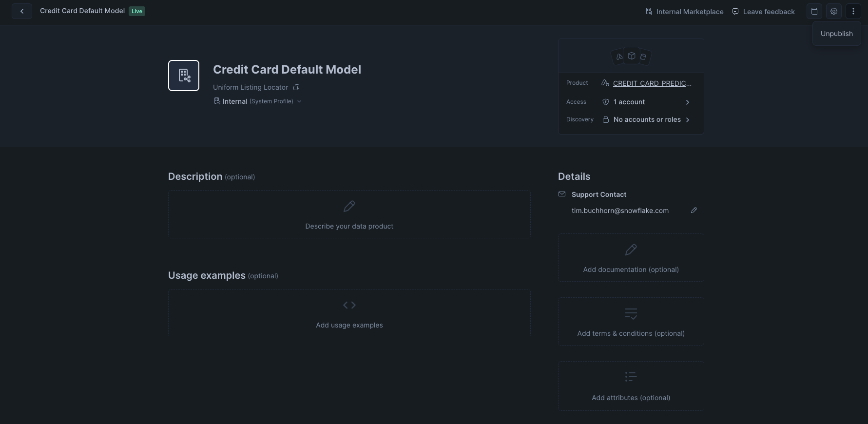Edit support contact with pencil icon
This screenshot has height=424, width=868.
coord(694,210)
